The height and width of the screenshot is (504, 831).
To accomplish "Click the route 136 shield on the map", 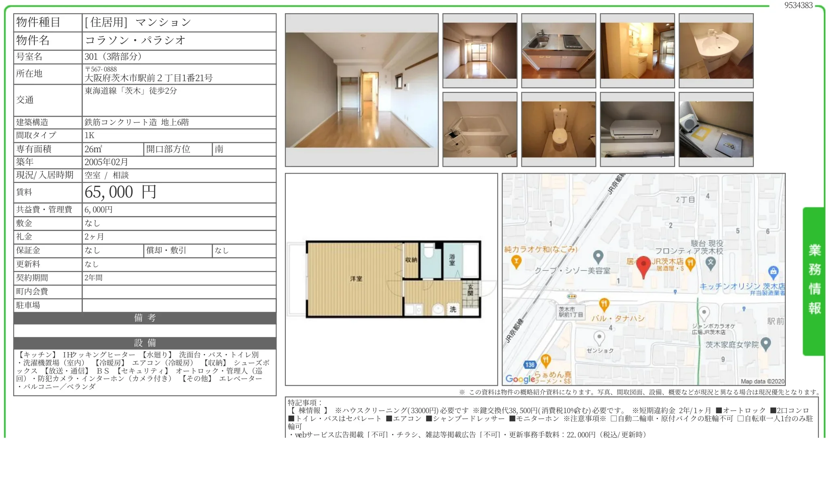I will (x=529, y=365).
